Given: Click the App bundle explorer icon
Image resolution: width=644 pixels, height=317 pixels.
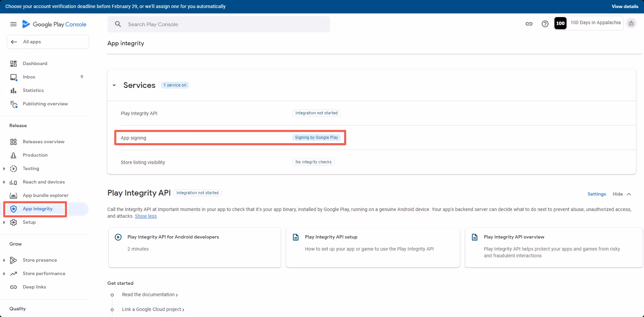Looking at the screenshot, I should point(13,195).
